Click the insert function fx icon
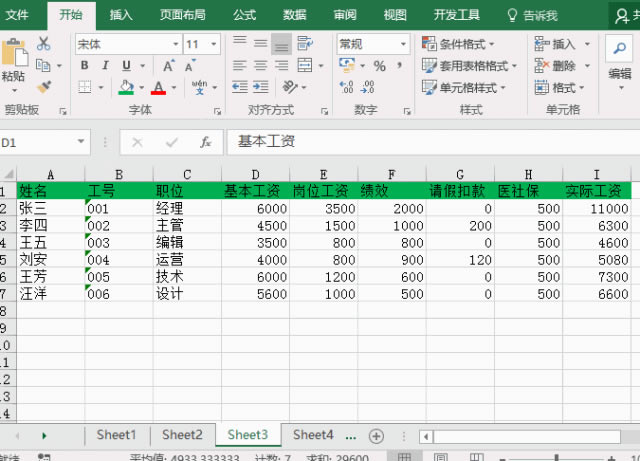Screen dimensions: 640x461 tap(205, 143)
